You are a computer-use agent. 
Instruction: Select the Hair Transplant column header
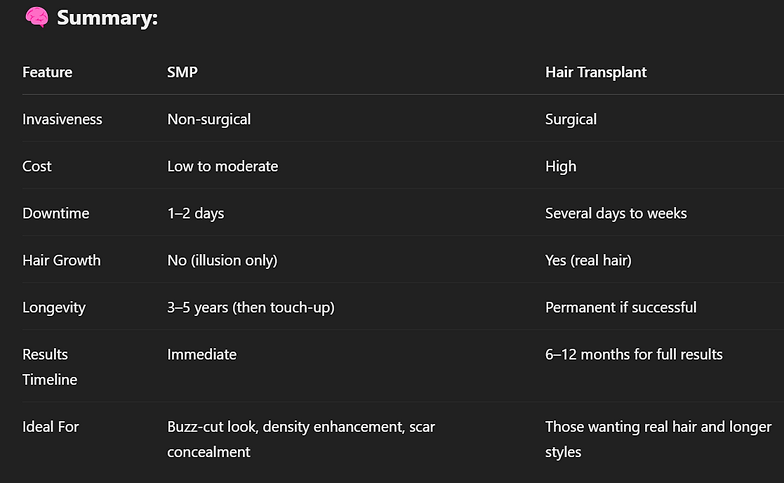(596, 72)
